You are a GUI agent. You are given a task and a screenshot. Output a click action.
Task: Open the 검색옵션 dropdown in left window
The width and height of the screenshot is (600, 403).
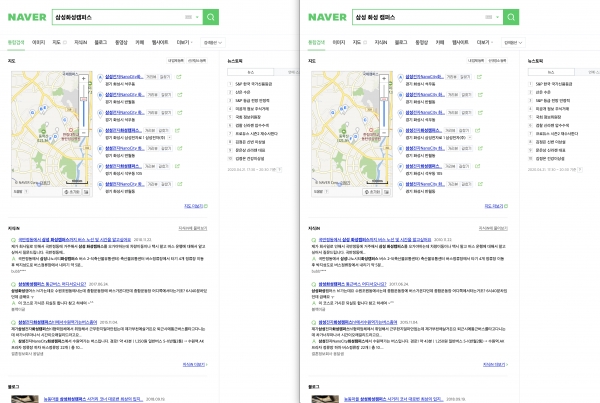click(213, 42)
